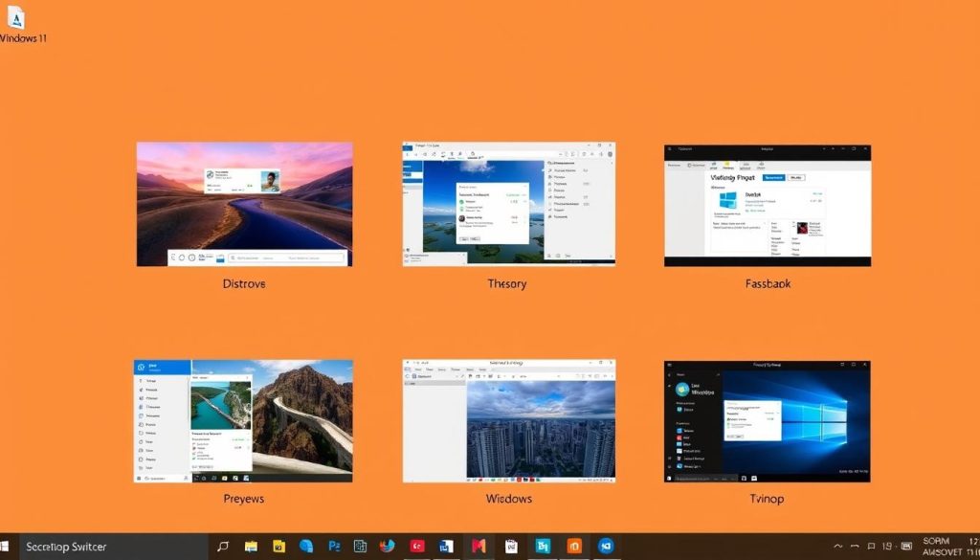Switch to the Thesory desktop thumbnail
Screen dimensions: 980x560
coord(509,204)
